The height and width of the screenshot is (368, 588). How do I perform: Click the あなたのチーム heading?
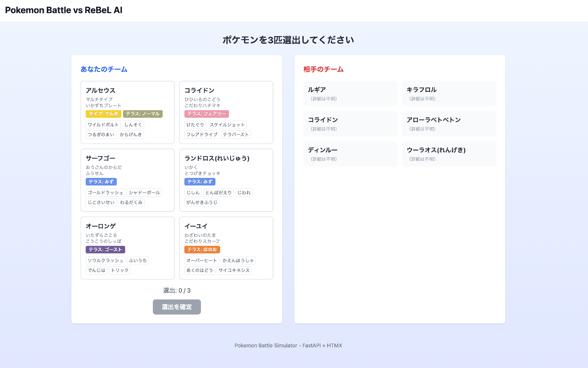tap(104, 69)
